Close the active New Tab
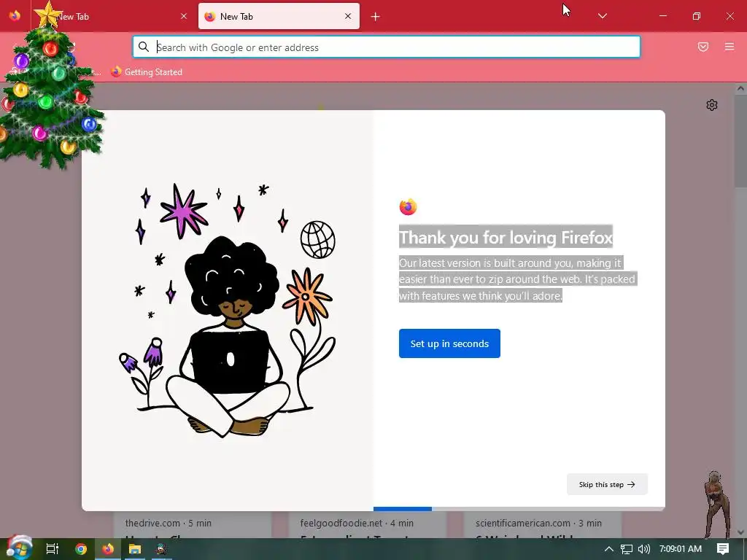The height and width of the screenshot is (560, 747). 348,16
